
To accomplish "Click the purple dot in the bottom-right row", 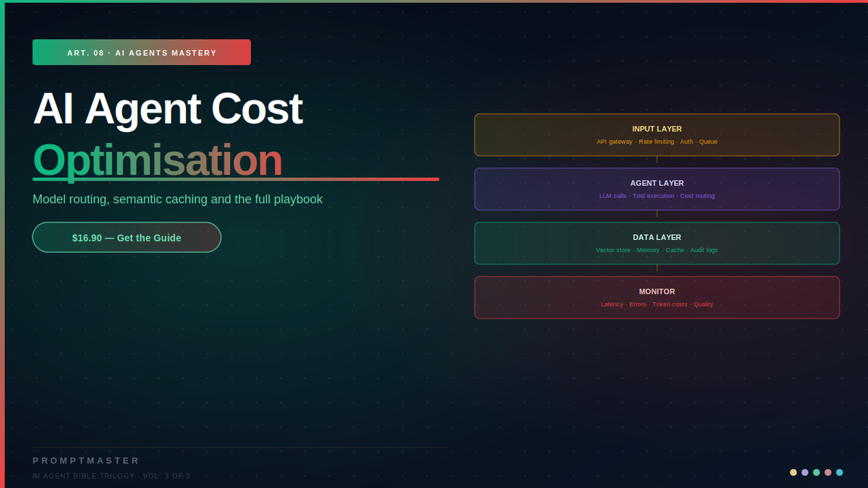I will pyautogui.click(x=805, y=472).
